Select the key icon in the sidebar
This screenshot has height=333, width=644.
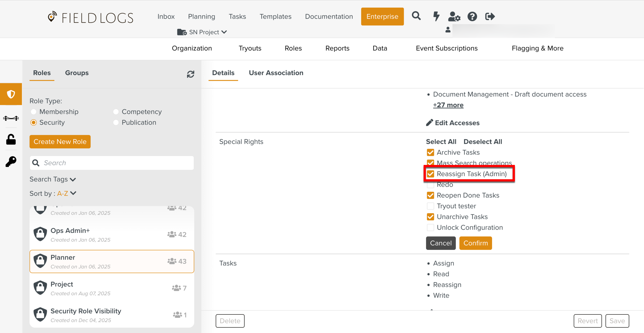pyautogui.click(x=11, y=162)
